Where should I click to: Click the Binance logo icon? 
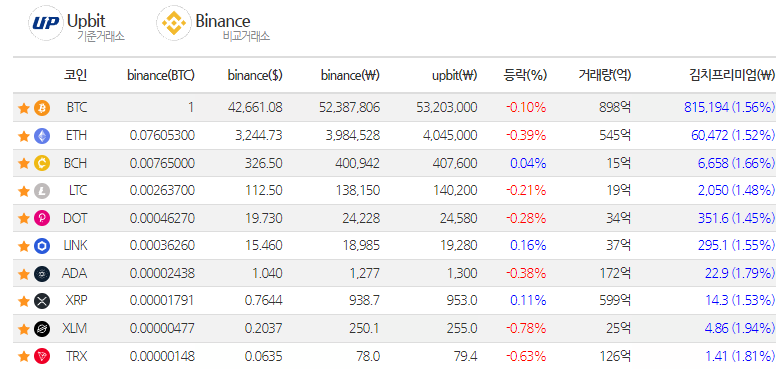point(173,23)
